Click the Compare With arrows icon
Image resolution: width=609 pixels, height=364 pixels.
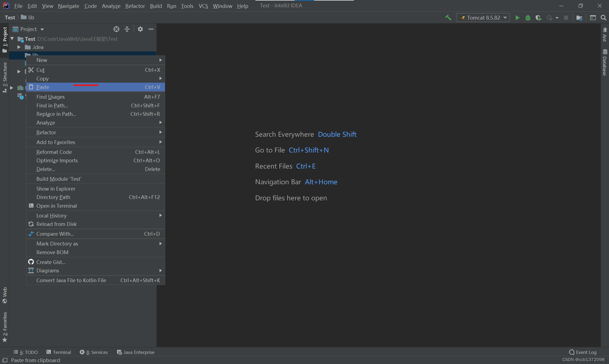(x=31, y=234)
